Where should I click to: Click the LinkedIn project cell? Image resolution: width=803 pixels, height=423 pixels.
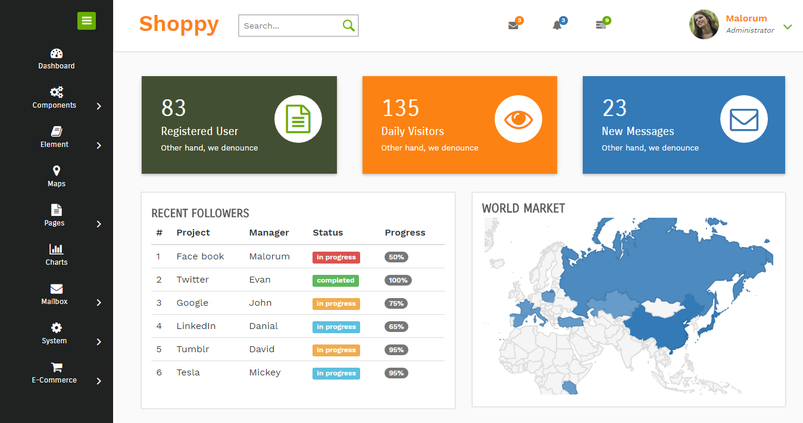196,326
